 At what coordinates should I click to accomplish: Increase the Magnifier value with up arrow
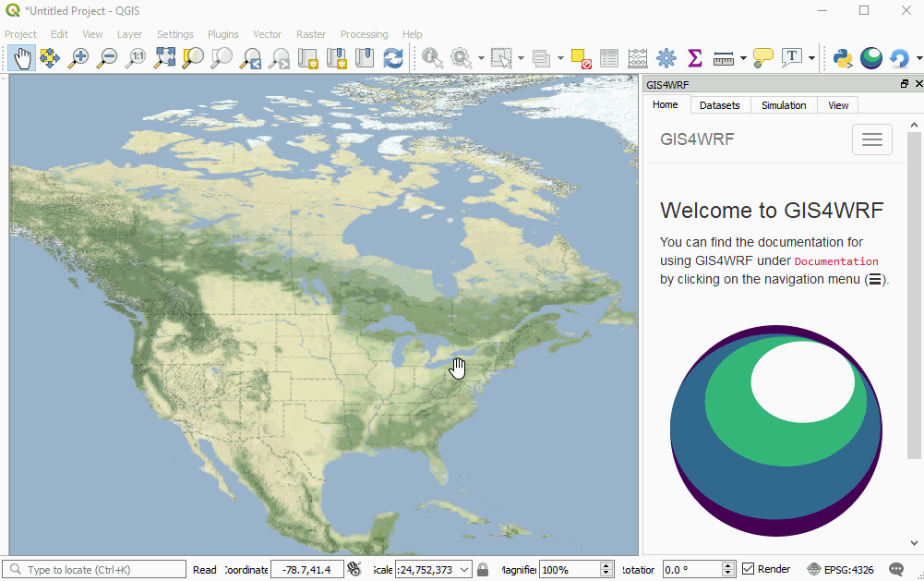pos(606,565)
